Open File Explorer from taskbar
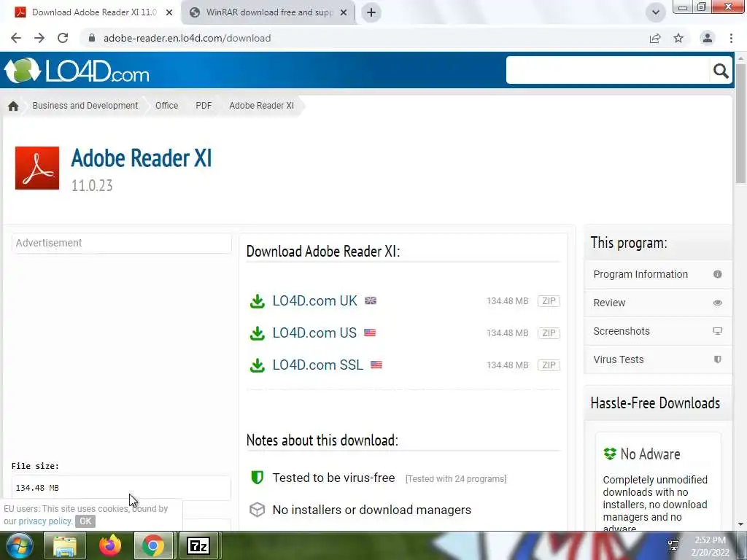747x560 pixels. click(65, 545)
